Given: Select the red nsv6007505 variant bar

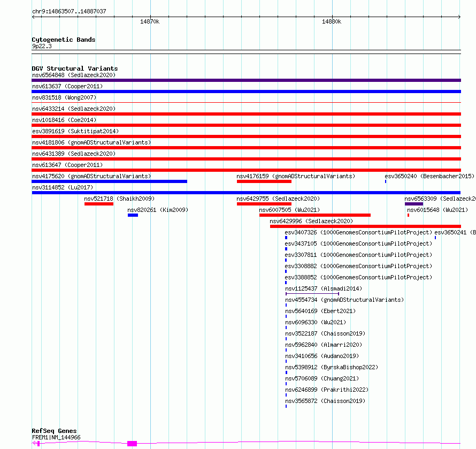Looking at the screenshot, I should click(315, 215).
